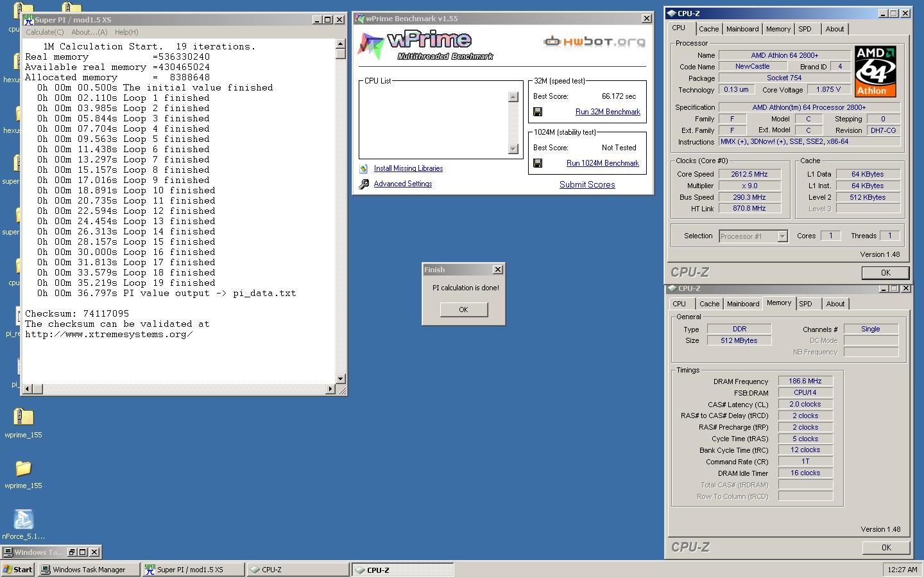Switch to Cache tab in lower CPU-Z window

tap(709, 304)
